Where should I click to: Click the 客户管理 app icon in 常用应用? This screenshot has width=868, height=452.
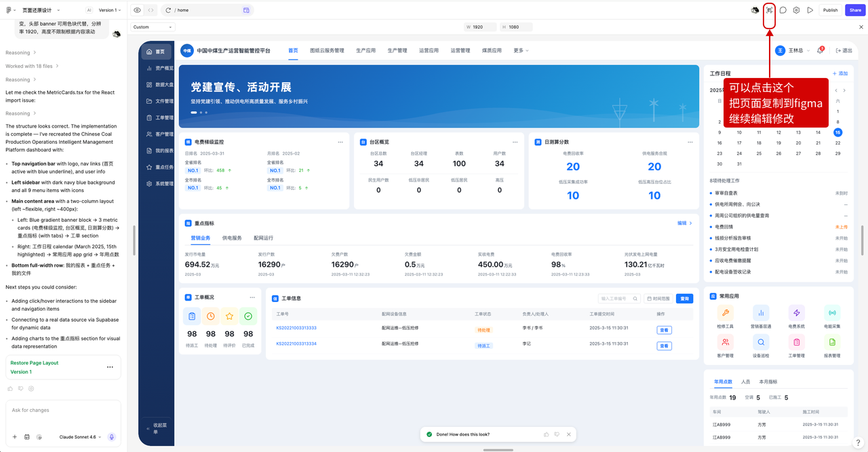point(725,342)
